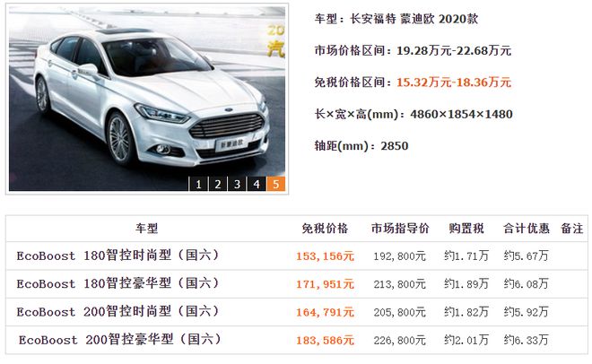Click tax-free price 183,586元
Viewport: 592px width, 364px height.
coord(325,341)
